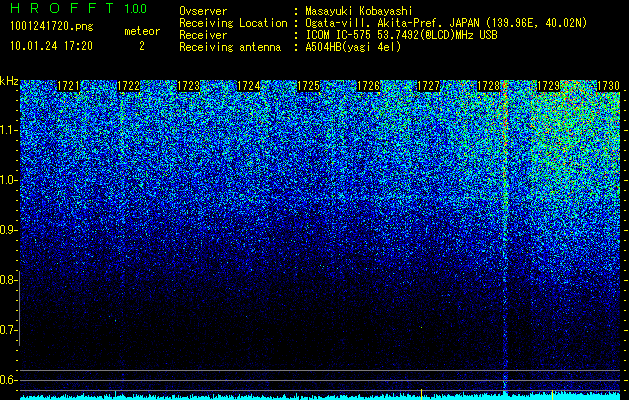Select the 1723 time marker
629x400 pixels.
[x=189, y=86]
